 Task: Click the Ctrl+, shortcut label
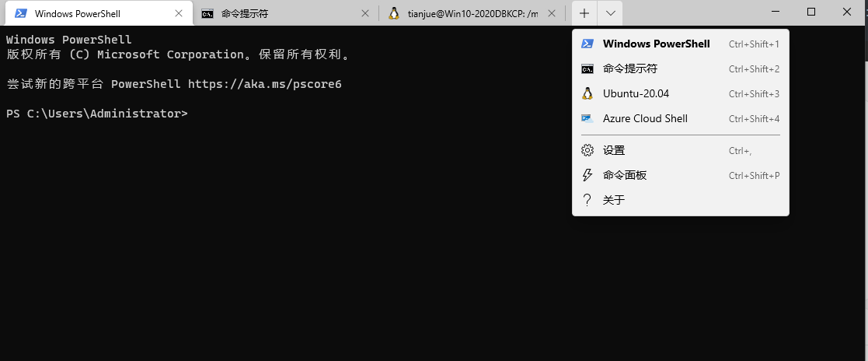coord(740,150)
